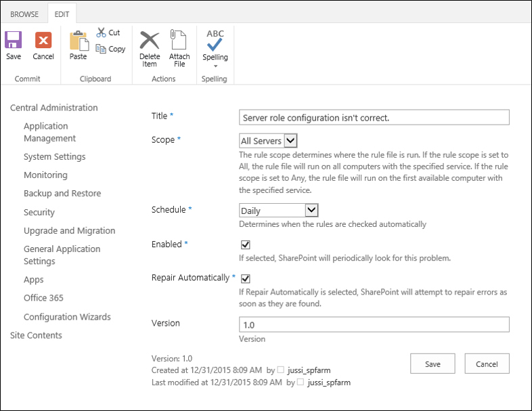Click the Version text field
The image size is (532, 411).
(x=374, y=325)
